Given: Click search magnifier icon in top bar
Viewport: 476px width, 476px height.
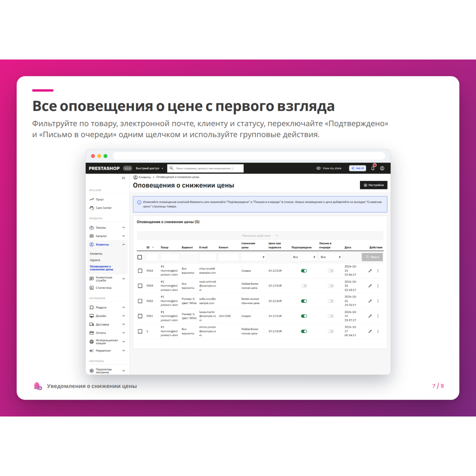Looking at the screenshot, I should pyautogui.click(x=171, y=168).
